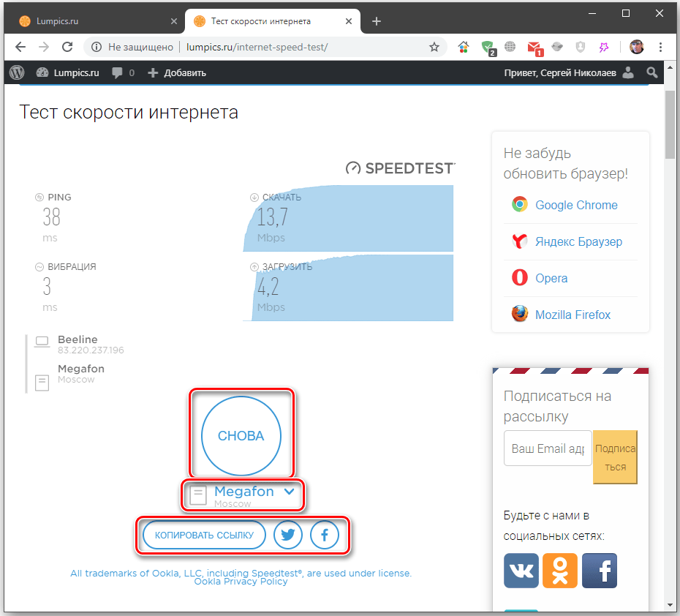This screenshot has height=616, width=680.
Task: Open the Chrome three-dot menu
Action: pyautogui.click(x=662, y=47)
